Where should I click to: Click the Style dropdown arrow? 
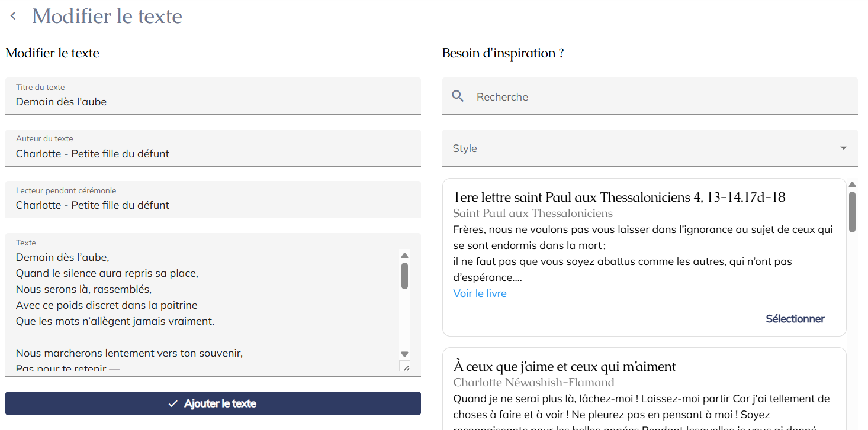pyautogui.click(x=843, y=148)
